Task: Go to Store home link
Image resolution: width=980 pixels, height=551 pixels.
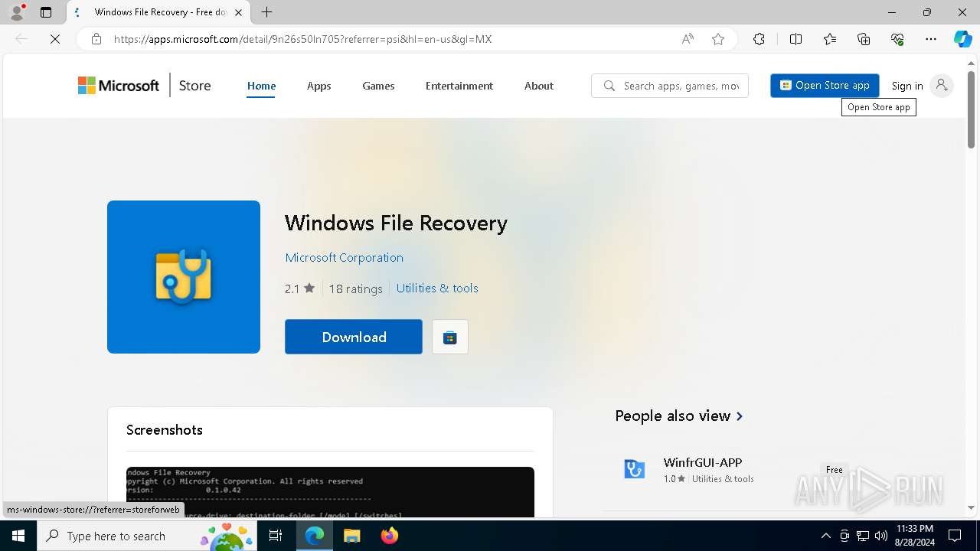Action: pos(194,86)
